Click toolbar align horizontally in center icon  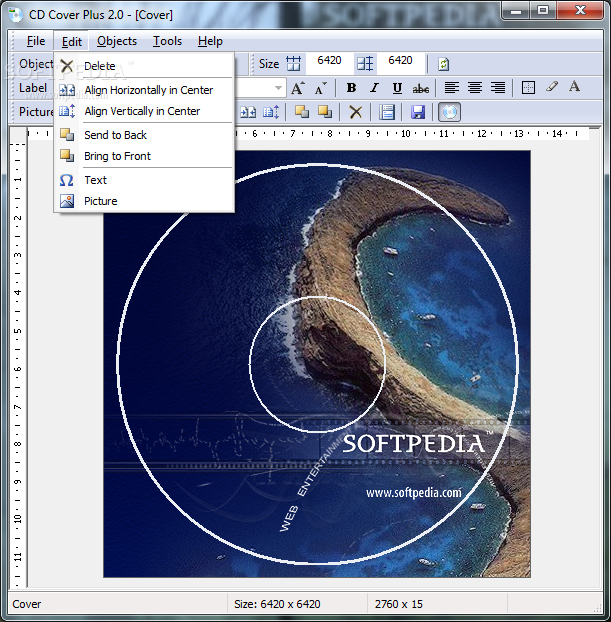tap(248, 112)
